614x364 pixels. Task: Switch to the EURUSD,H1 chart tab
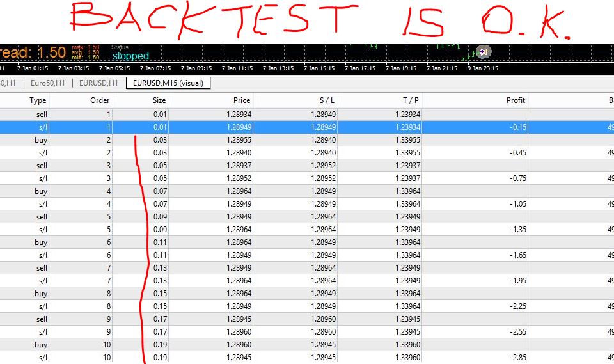[x=98, y=83]
